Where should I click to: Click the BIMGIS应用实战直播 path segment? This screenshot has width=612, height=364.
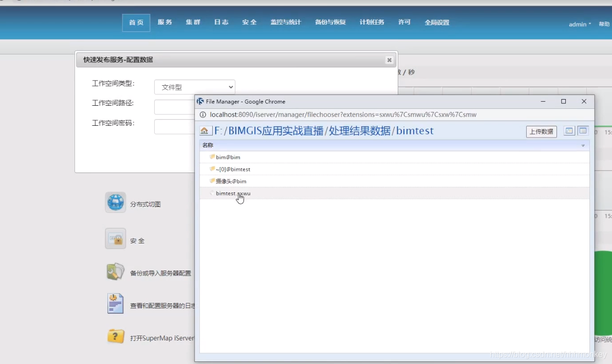click(x=276, y=131)
